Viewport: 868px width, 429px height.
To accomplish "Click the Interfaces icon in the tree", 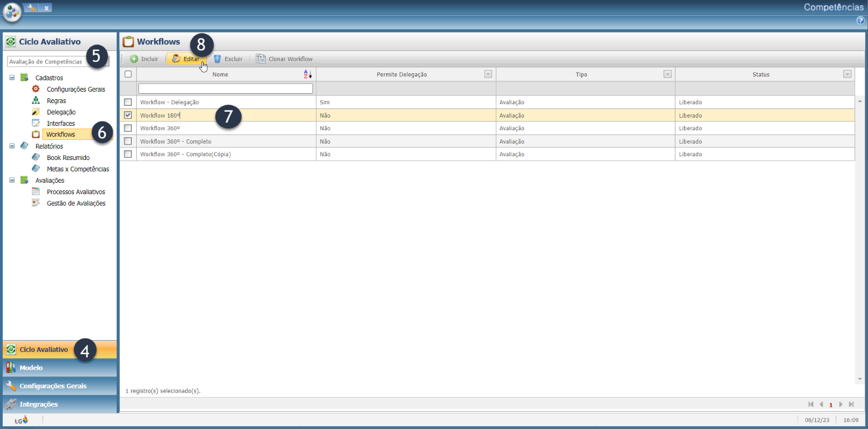I will coord(36,123).
